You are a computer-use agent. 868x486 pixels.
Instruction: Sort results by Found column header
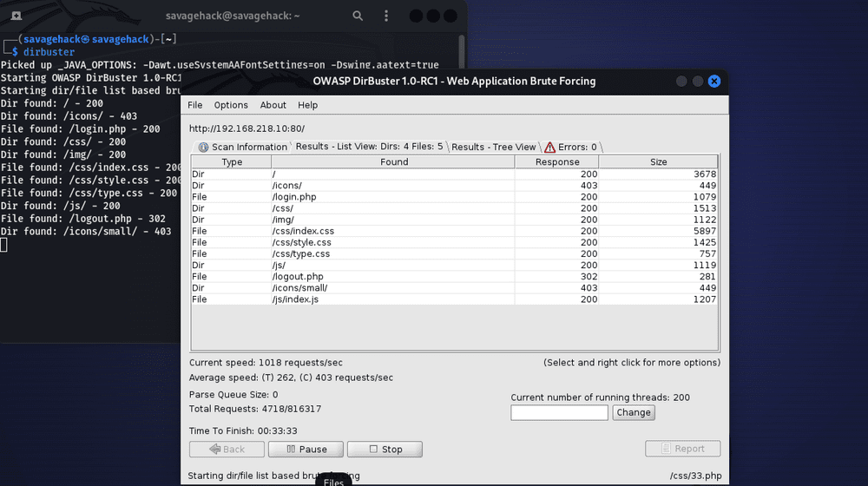coord(393,161)
